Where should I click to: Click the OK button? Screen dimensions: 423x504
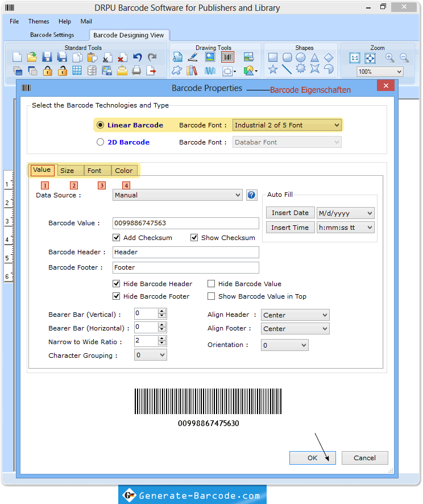(x=313, y=458)
